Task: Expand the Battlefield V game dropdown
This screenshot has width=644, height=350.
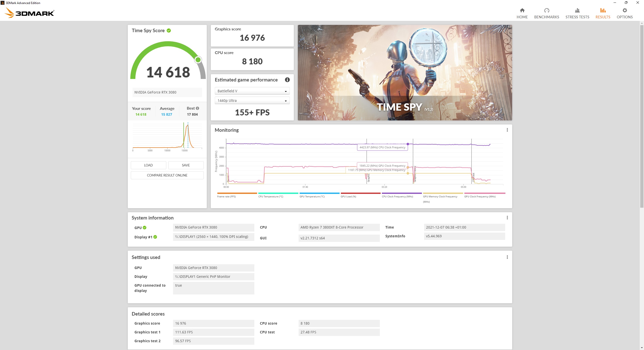Action: (x=252, y=91)
